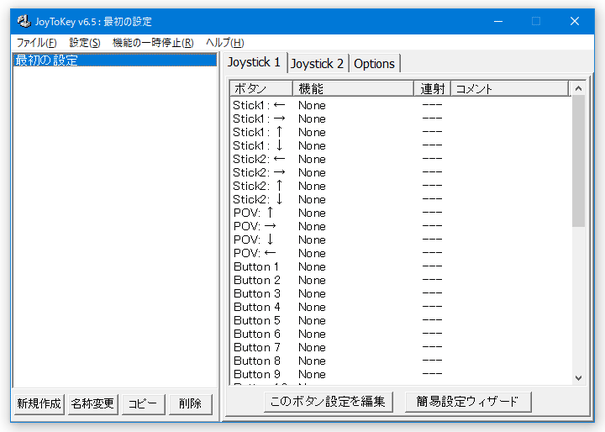Close the JoyToKey window

[575, 21]
